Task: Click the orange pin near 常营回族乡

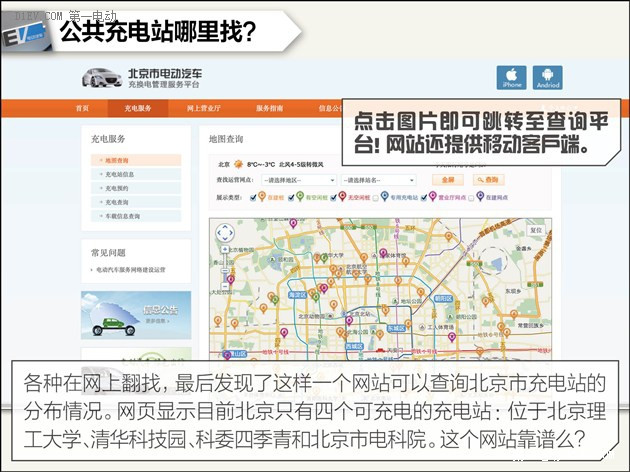Action: pyautogui.click(x=513, y=315)
